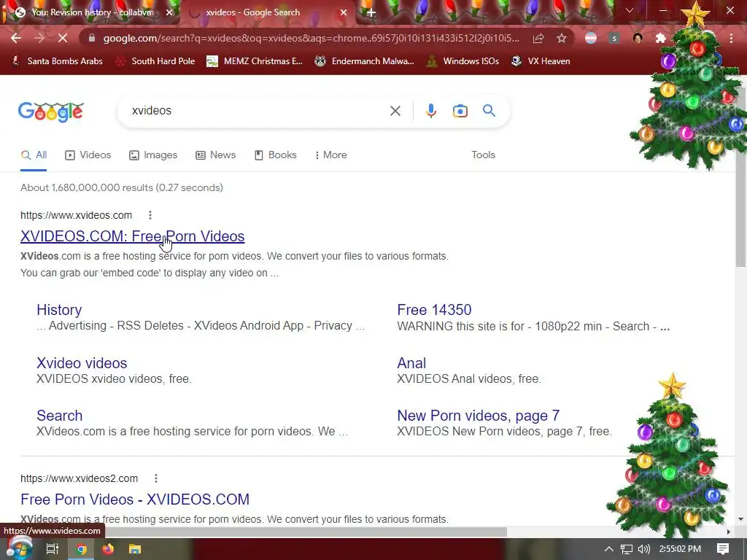Switch to the All results tab
This screenshot has height=560, width=747.
coord(34,155)
